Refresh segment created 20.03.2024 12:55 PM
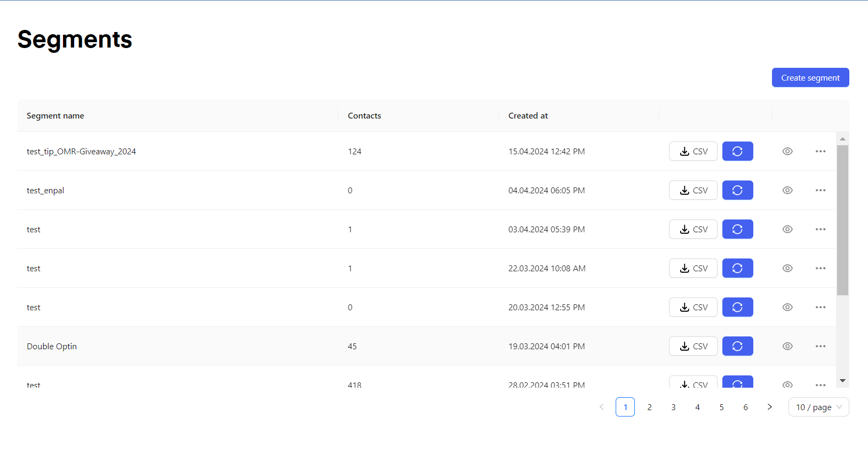 [737, 307]
